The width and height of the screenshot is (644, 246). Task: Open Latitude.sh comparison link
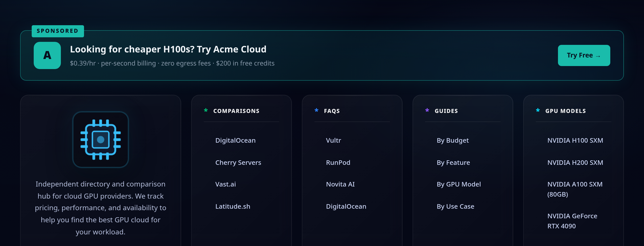(x=233, y=206)
